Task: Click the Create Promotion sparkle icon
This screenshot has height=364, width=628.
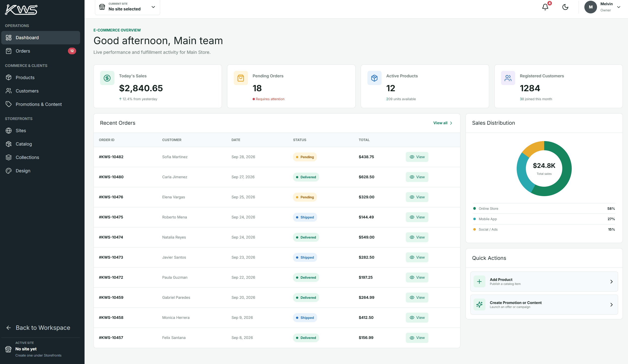Action: [x=479, y=304]
